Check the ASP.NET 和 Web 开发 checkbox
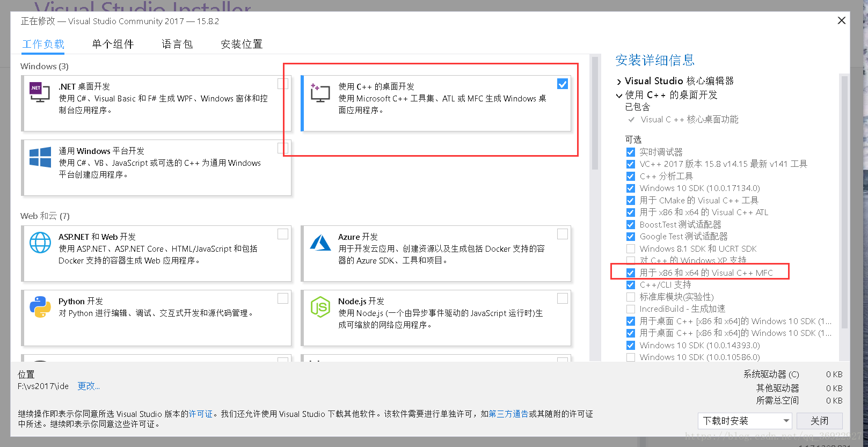 point(283,234)
